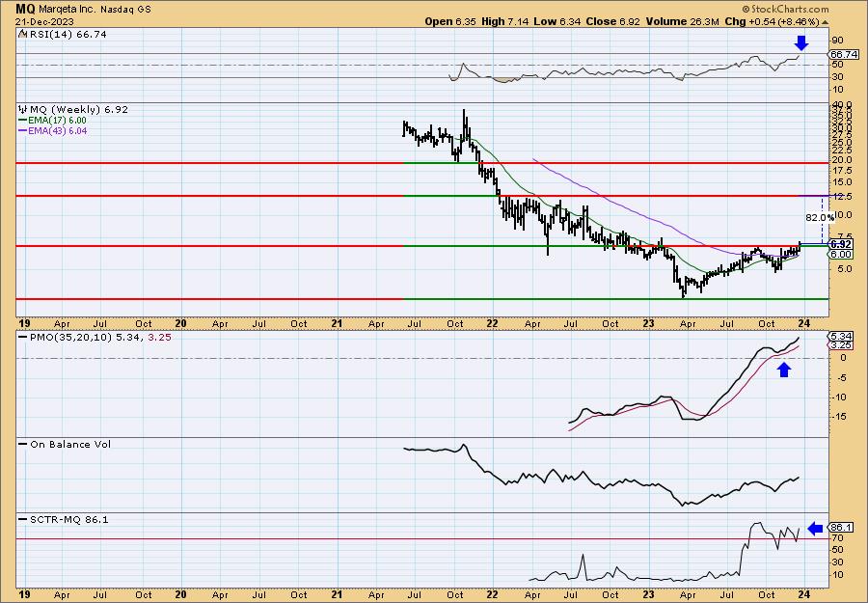Click the Low 6.34 value
This screenshot has width=868, height=603.
point(556,21)
